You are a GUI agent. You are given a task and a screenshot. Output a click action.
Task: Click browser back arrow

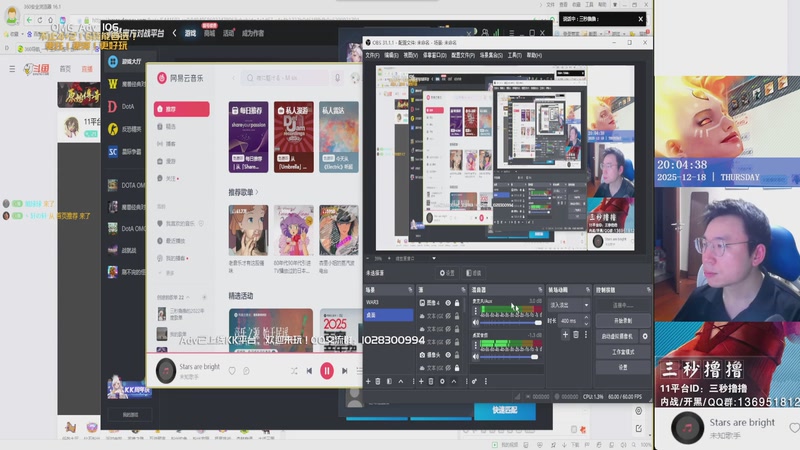29,20
